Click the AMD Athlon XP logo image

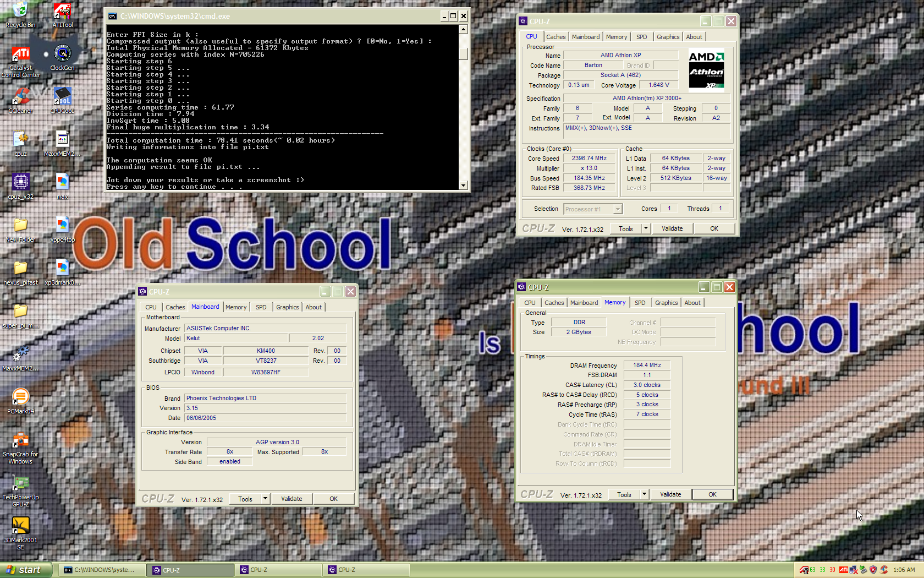[x=706, y=70]
